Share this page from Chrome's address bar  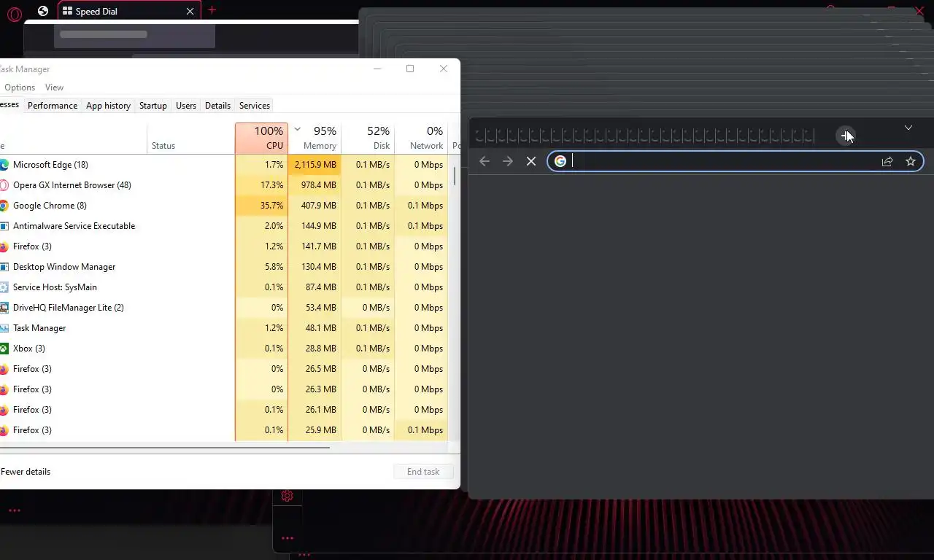[x=887, y=161]
